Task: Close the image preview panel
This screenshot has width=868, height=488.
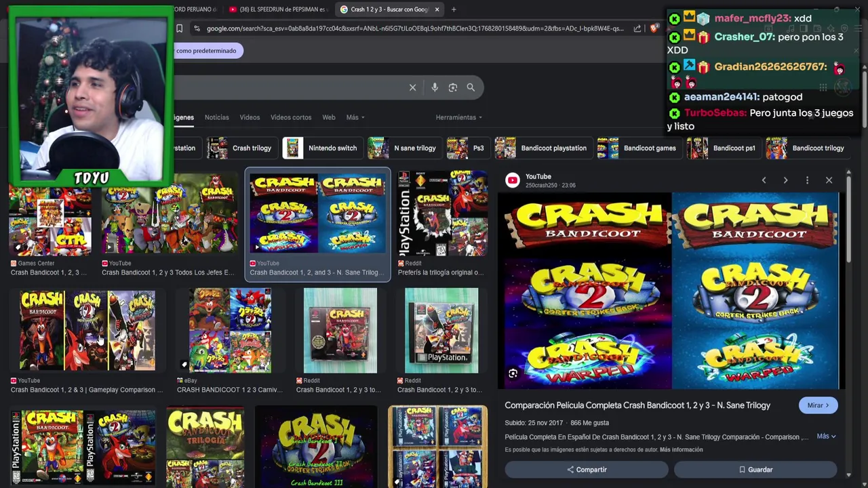Action: pos(829,180)
